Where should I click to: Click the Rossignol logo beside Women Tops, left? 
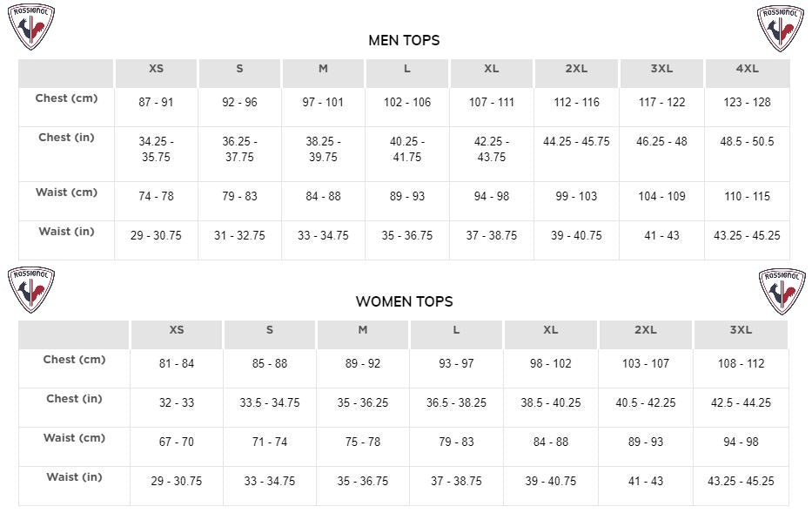(31, 290)
